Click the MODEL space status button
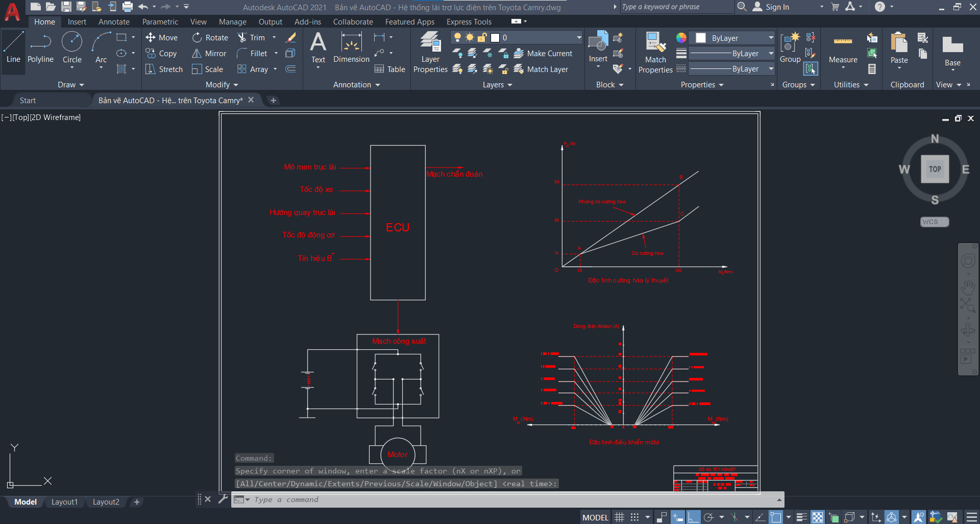 coord(595,517)
